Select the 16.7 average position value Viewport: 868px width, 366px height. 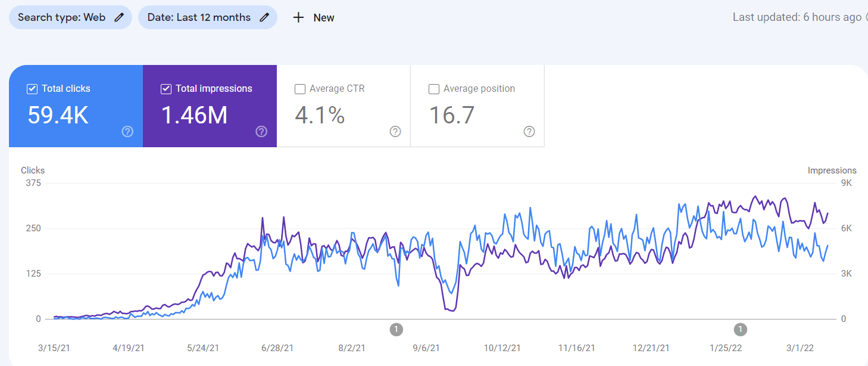(452, 115)
